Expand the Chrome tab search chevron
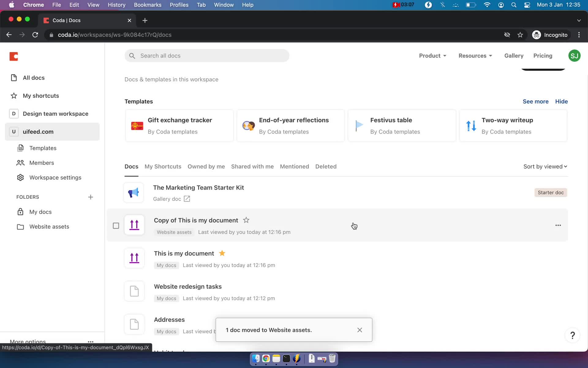Screen dimensions: 588x368 pyautogui.click(x=579, y=20)
